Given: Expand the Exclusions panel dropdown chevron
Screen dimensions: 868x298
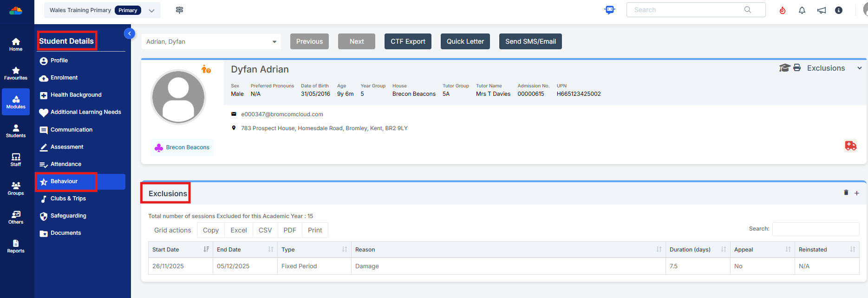Looking at the screenshot, I should pos(860,68).
